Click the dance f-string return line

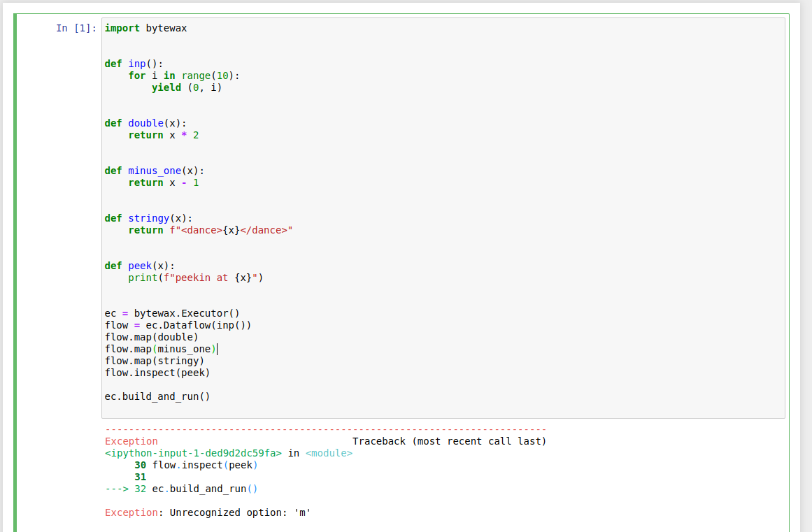pyautogui.click(x=211, y=230)
